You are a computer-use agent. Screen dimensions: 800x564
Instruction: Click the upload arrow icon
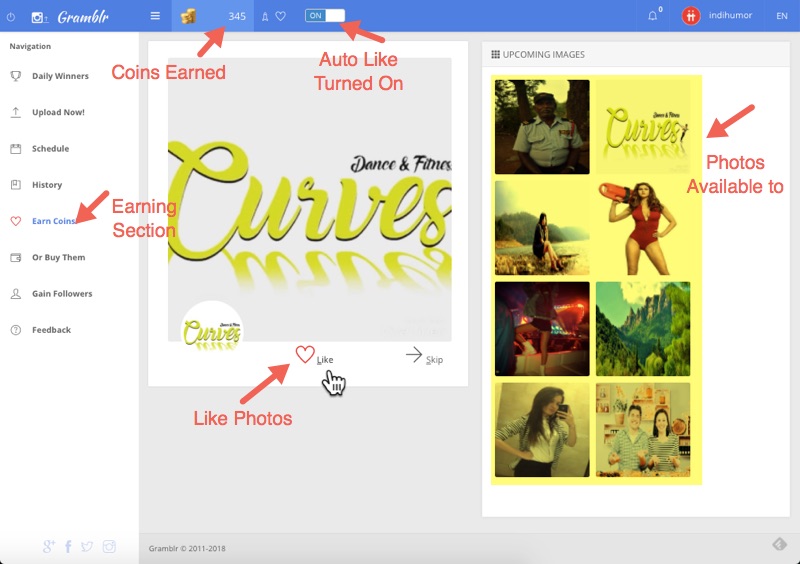pyautogui.click(x=16, y=112)
